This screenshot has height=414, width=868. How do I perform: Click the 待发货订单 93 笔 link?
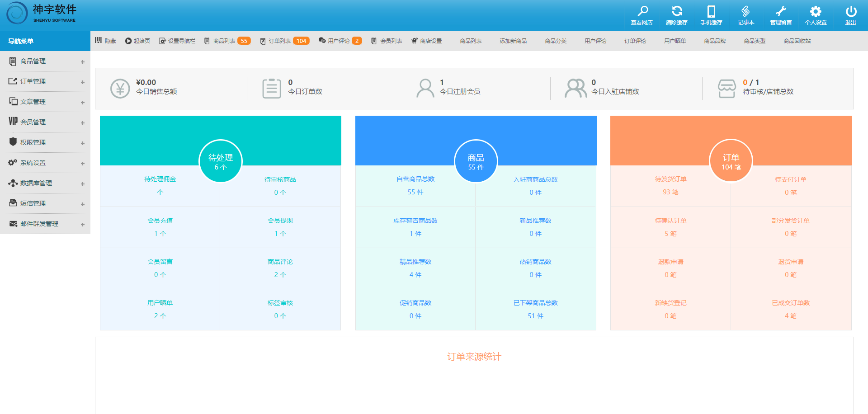click(x=670, y=186)
